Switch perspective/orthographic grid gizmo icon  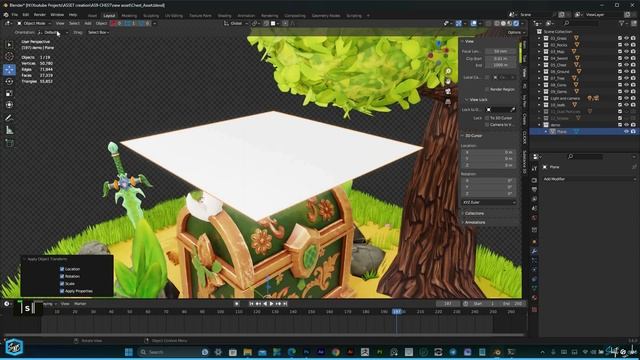coord(448,101)
